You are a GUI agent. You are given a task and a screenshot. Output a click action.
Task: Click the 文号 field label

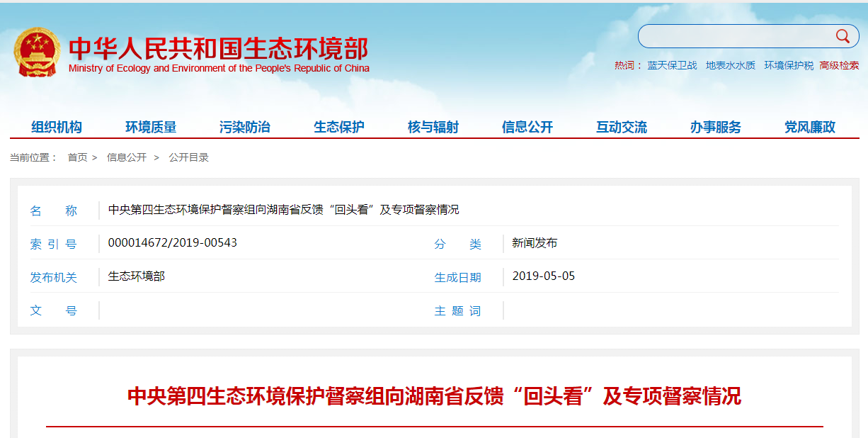(53, 311)
